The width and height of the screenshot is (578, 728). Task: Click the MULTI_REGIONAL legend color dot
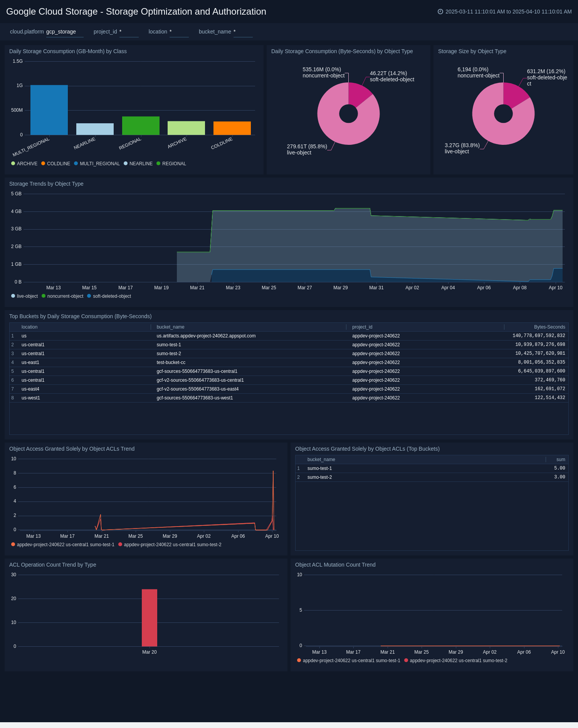(76, 164)
